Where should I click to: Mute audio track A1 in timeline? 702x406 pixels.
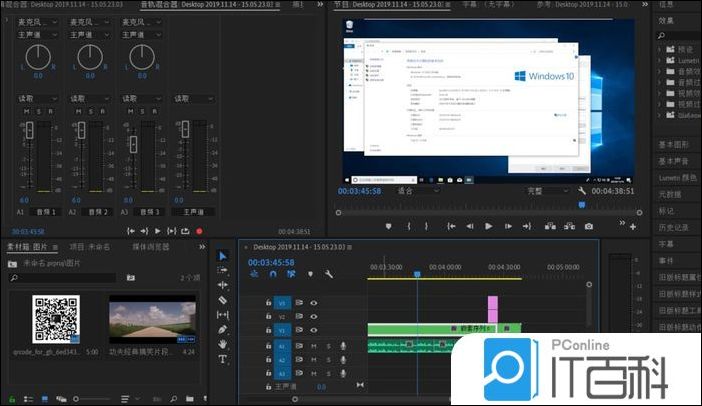click(x=314, y=345)
